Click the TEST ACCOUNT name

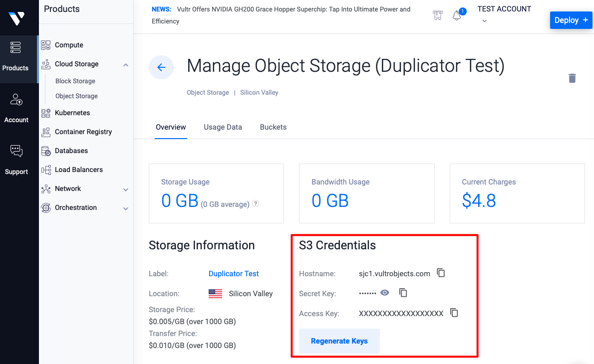tap(504, 8)
